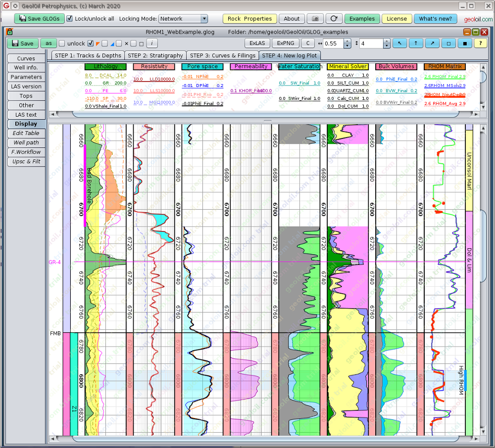The height and width of the screenshot is (448, 495).
Task: Click the camera snapshot icon
Action: (315, 19)
